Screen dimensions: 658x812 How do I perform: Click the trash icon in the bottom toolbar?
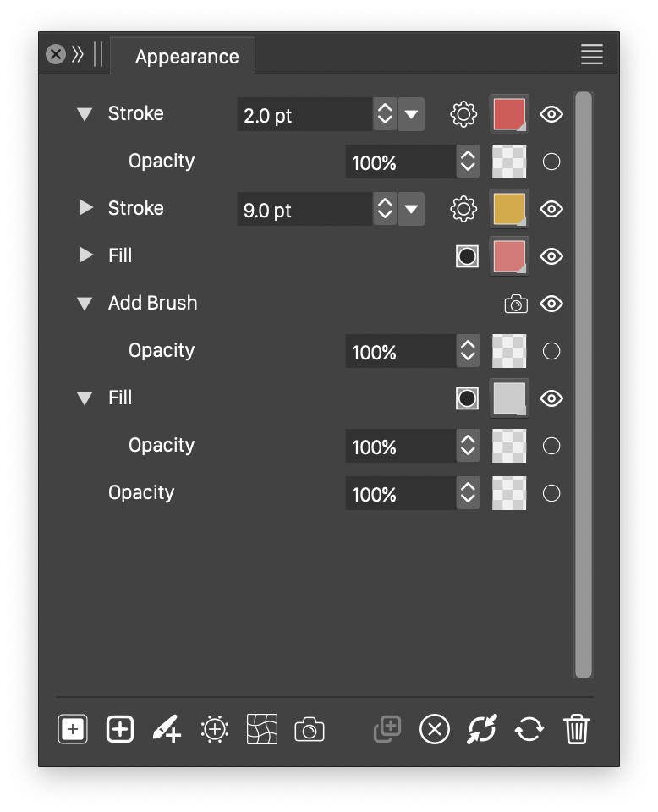click(576, 728)
